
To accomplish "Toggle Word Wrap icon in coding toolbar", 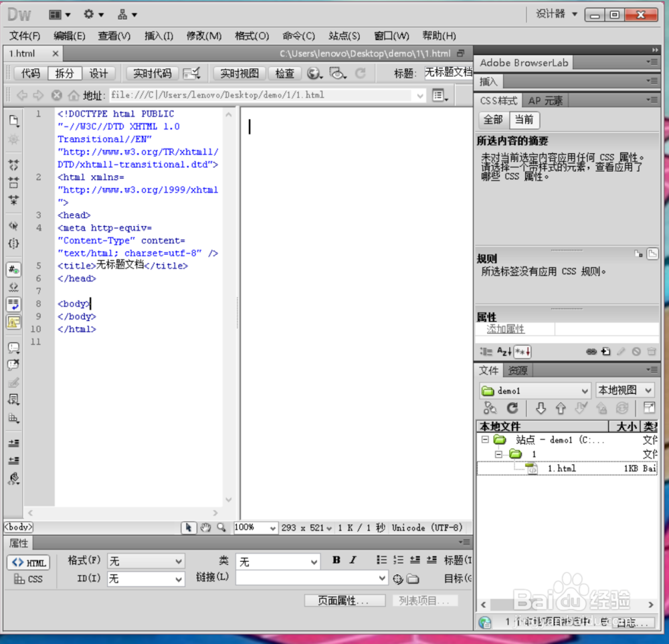I will [13, 304].
